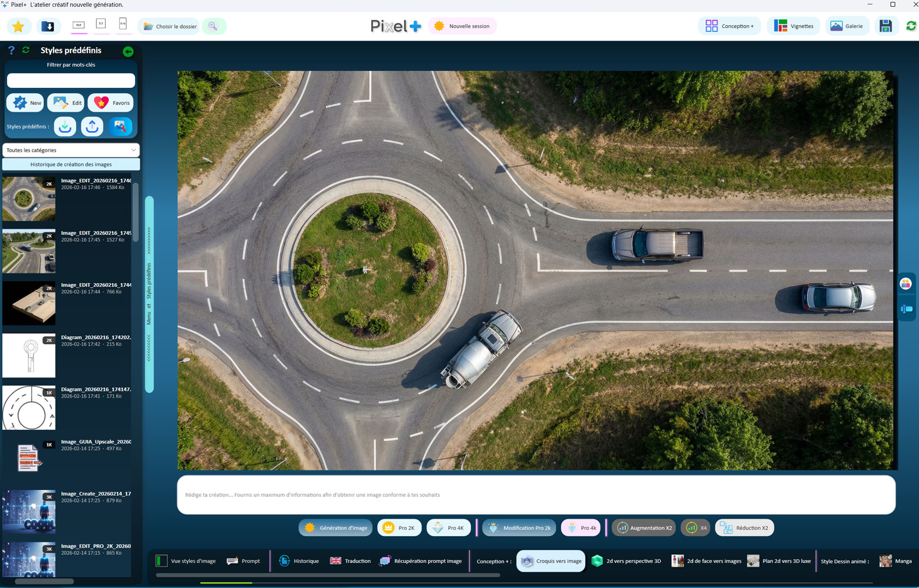Viewport: 919px width, 588px height.
Task: Click the blue question mark help icon
Action: (x=11, y=50)
